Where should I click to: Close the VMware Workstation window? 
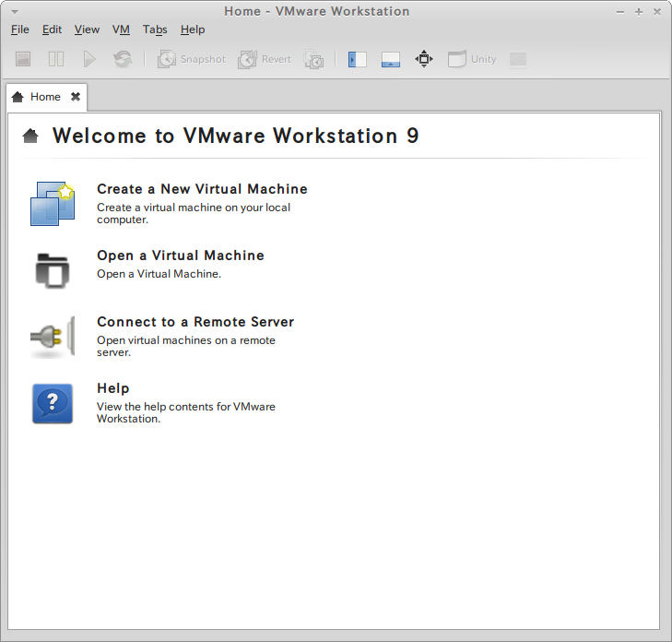click(657, 12)
